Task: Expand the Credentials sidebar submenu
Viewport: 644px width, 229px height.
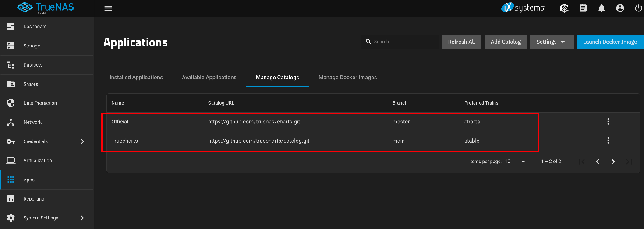Action: coord(82,141)
